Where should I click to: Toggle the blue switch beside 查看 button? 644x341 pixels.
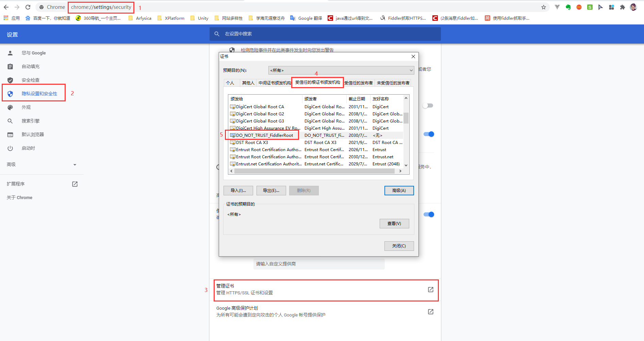coord(429,214)
